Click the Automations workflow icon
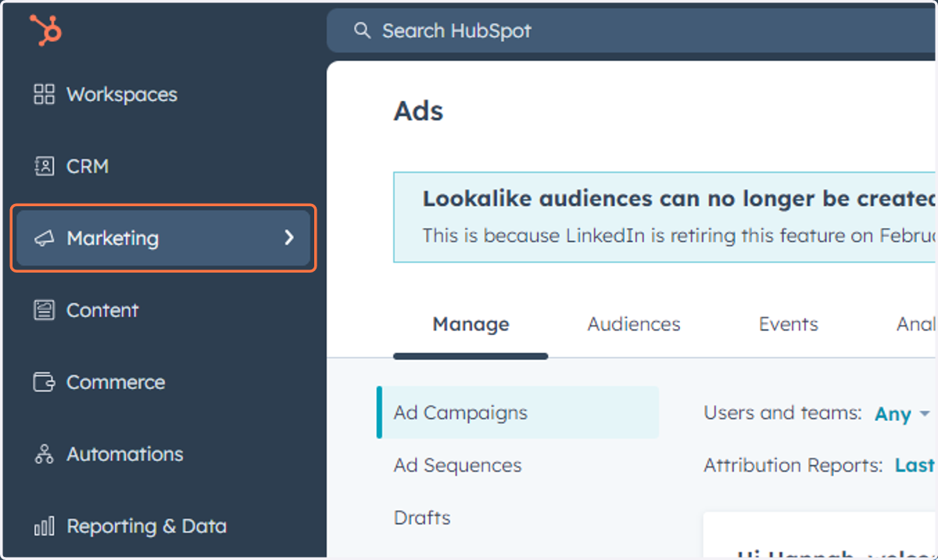Image resolution: width=938 pixels, height=560 pixels. click(x=45, y=454)
